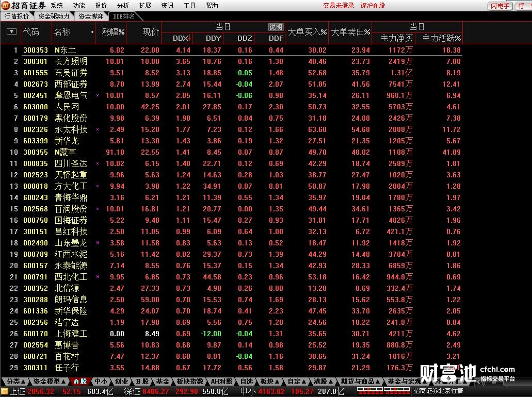Screen dimensions: 532x397
Task: Open the 扩展 menu
Action: (145, 6)
